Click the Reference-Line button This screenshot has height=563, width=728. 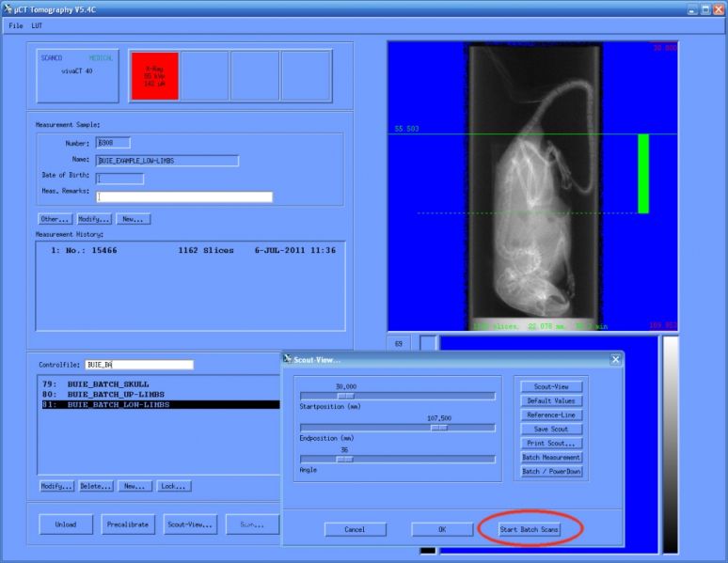point(551,414)
